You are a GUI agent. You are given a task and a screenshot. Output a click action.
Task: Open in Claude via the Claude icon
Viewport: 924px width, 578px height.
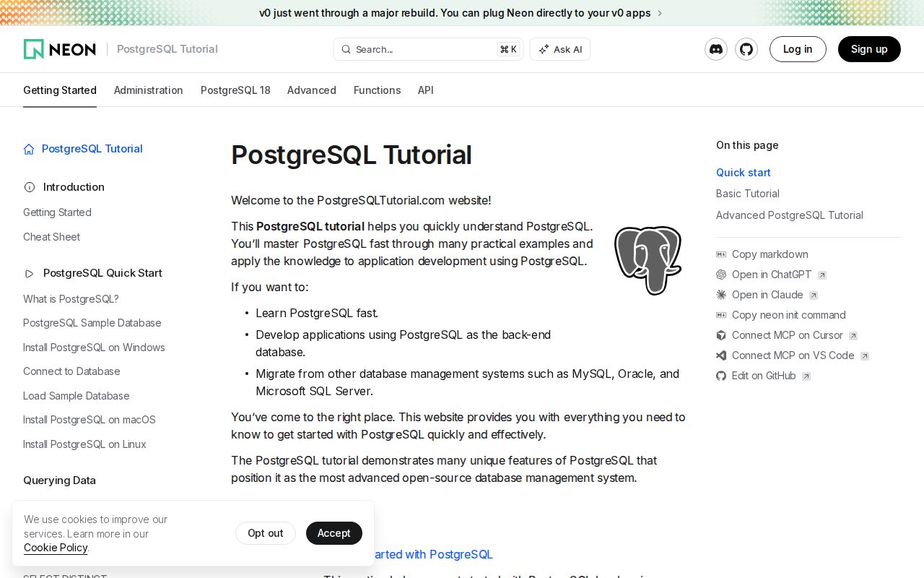coord(720,295)
